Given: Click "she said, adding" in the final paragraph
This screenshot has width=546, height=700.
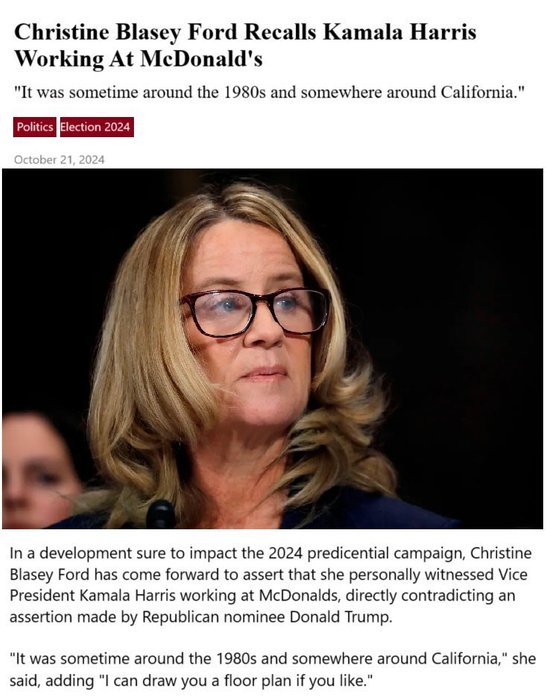Looking at the screenshot, I should (273, 670).
